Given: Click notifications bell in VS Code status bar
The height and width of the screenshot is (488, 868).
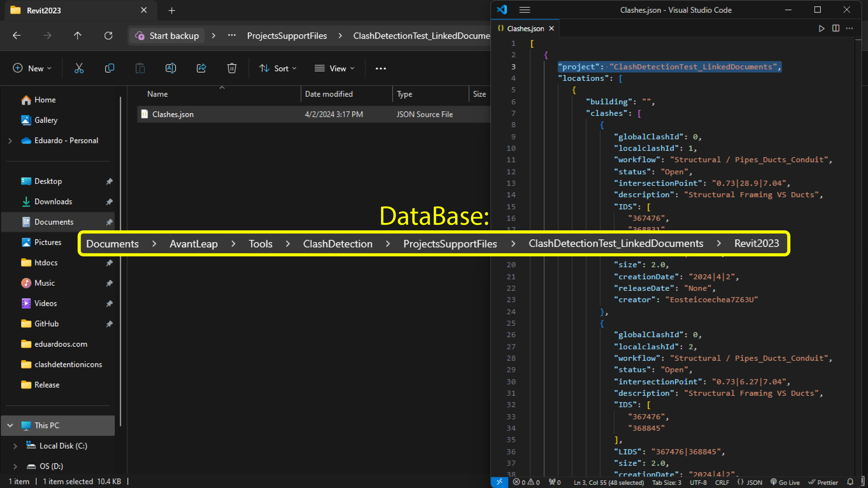Looking at the screenshot, I should (850, 482).
